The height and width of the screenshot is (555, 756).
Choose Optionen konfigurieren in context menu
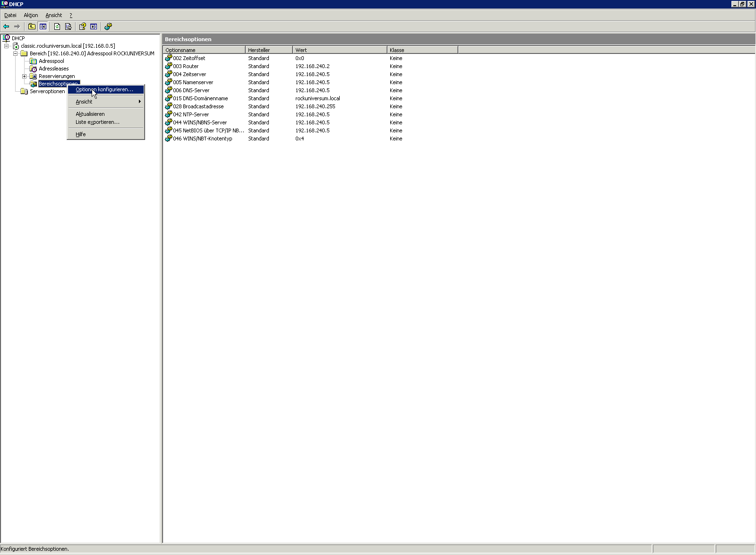tap(106, 89)
